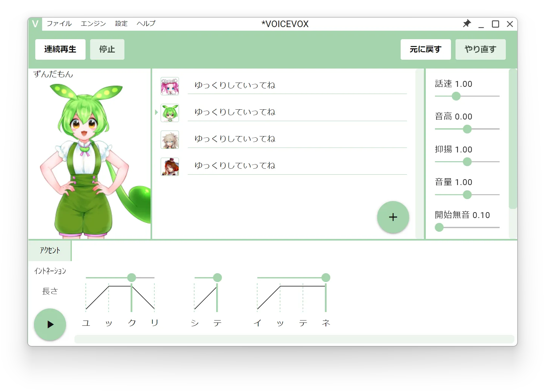
Task: Click the ずんだもん character name label
Action: pos(53,74)
